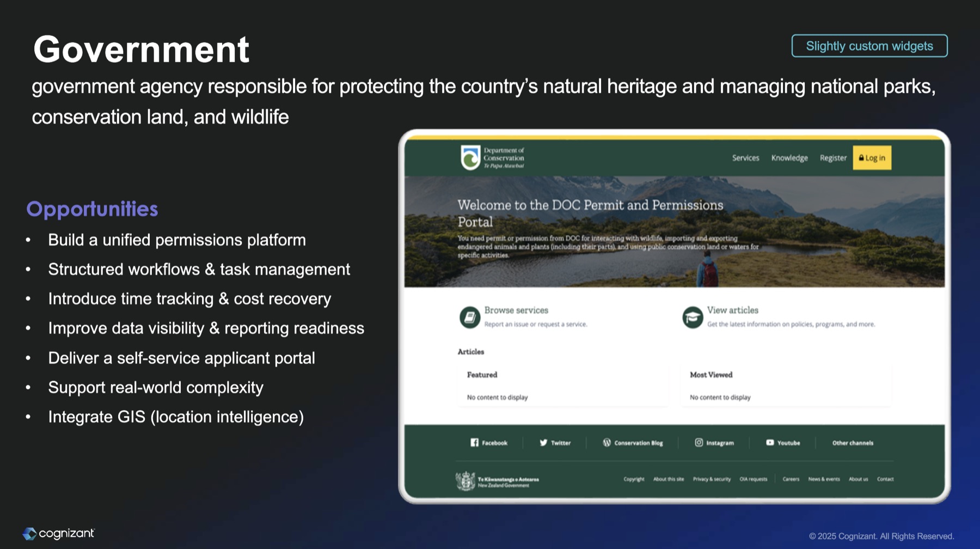Click the Slightly custom widgets label box
980x549 pixels.
869,46
